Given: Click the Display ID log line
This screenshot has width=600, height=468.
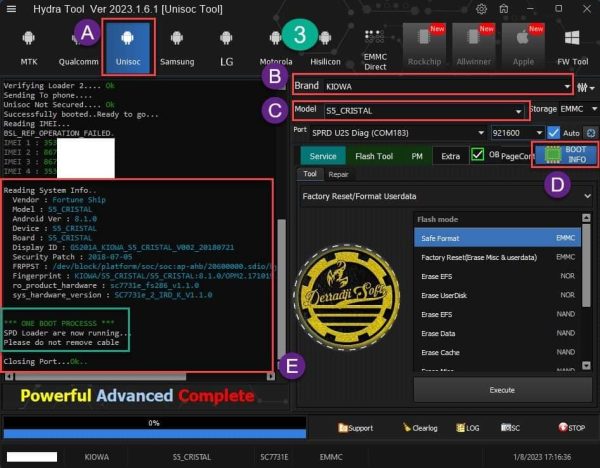Looking at the screenshot, I should 123,248.
